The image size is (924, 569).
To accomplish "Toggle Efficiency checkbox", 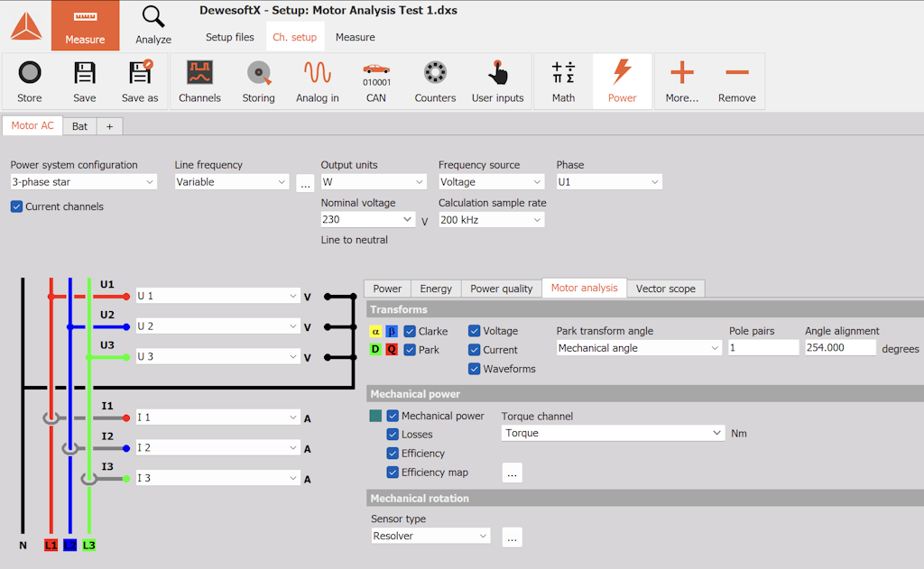I will (x=393, y=454).
